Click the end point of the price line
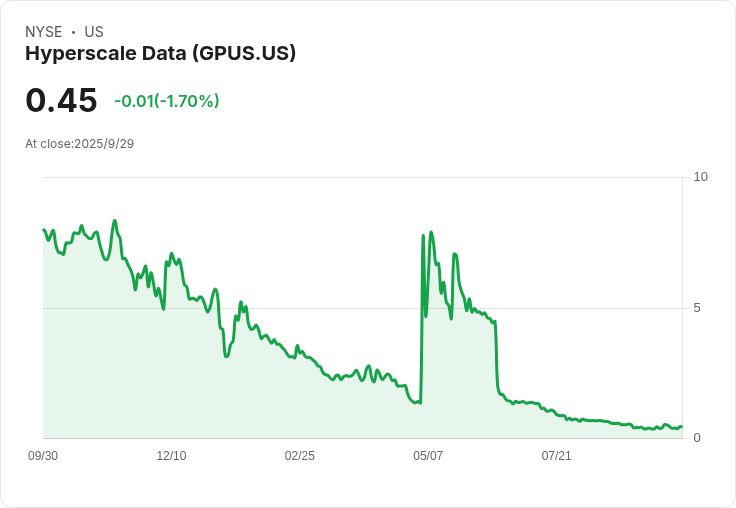The image size is (736, 508). pos(682,426)
